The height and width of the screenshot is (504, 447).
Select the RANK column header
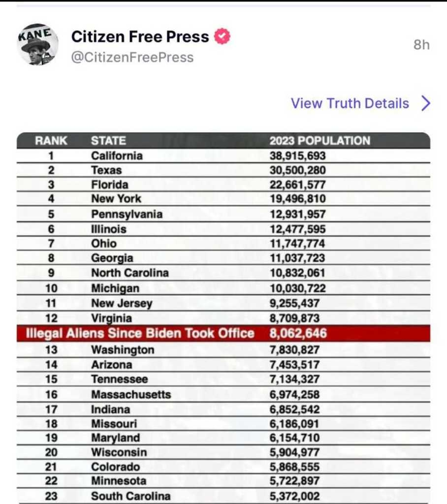tap(51, 141)
